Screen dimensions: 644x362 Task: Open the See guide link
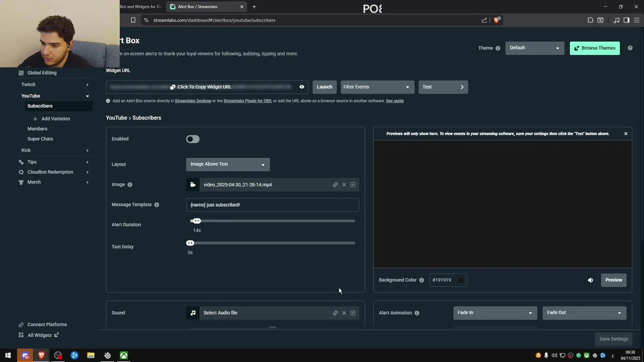(x=395, y=101)
